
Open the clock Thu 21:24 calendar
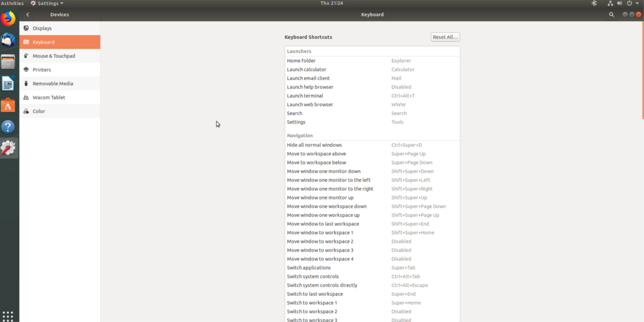pyautogui.click(x=331, y=3)
